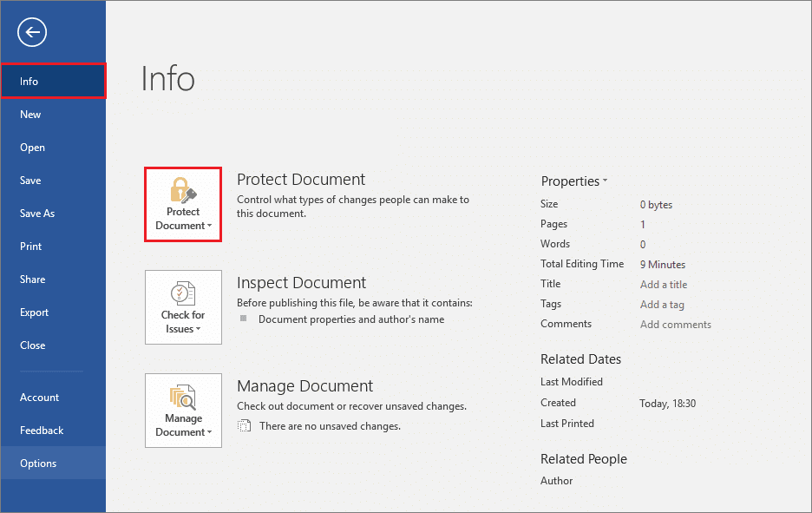The width and height of the screenshot is (812, 513).
Task: Open Word Options
Action: tap(38, 463)
